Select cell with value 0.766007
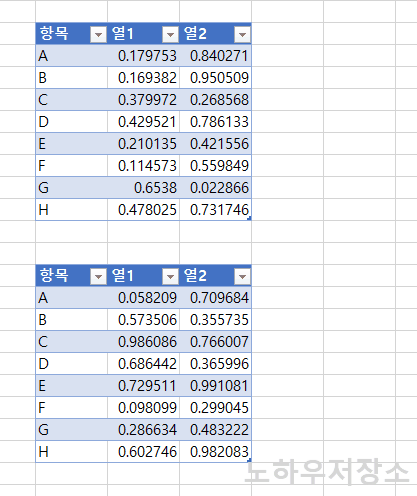417x496 pixels. (x=216, y=342)
